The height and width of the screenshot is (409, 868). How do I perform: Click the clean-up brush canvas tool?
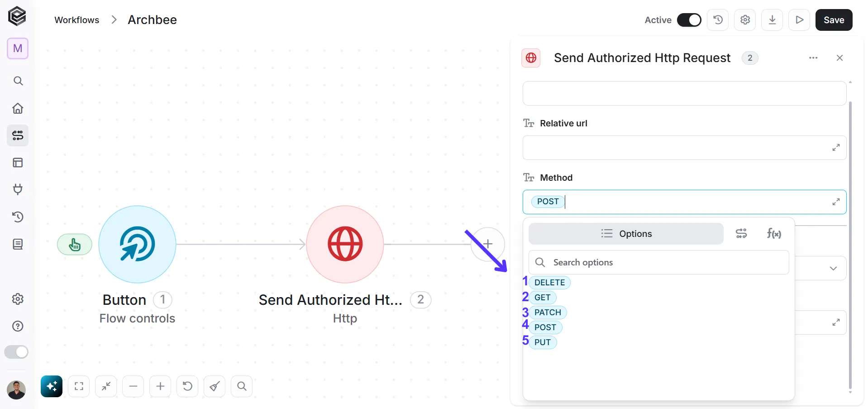[215, 386]
